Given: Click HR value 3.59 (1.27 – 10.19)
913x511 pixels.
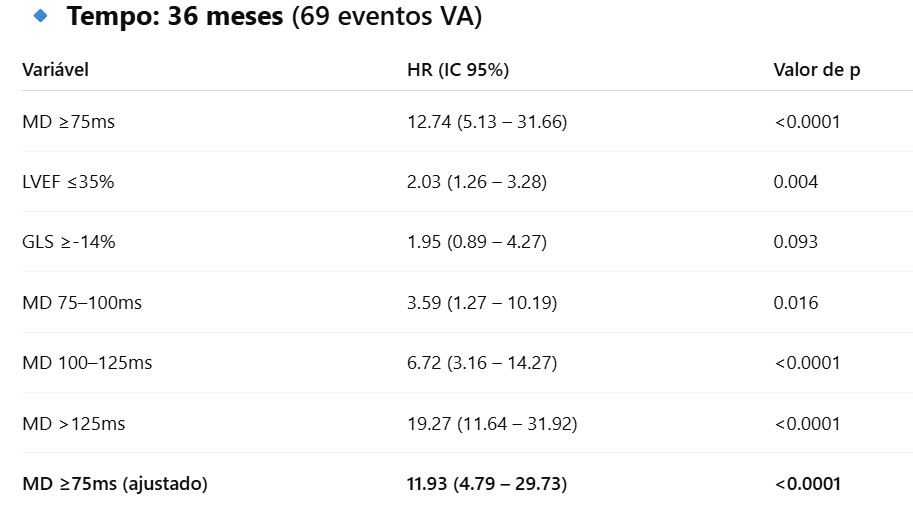Looking at the screenshot, I should pos(482,303).
